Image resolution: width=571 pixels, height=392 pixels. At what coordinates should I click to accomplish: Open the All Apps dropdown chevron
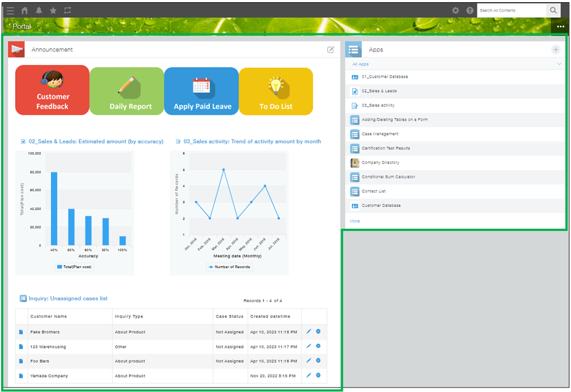point(559,64)
